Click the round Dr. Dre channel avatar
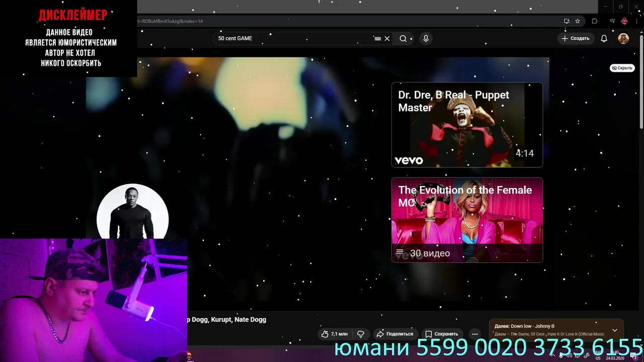 pos(133,211)
